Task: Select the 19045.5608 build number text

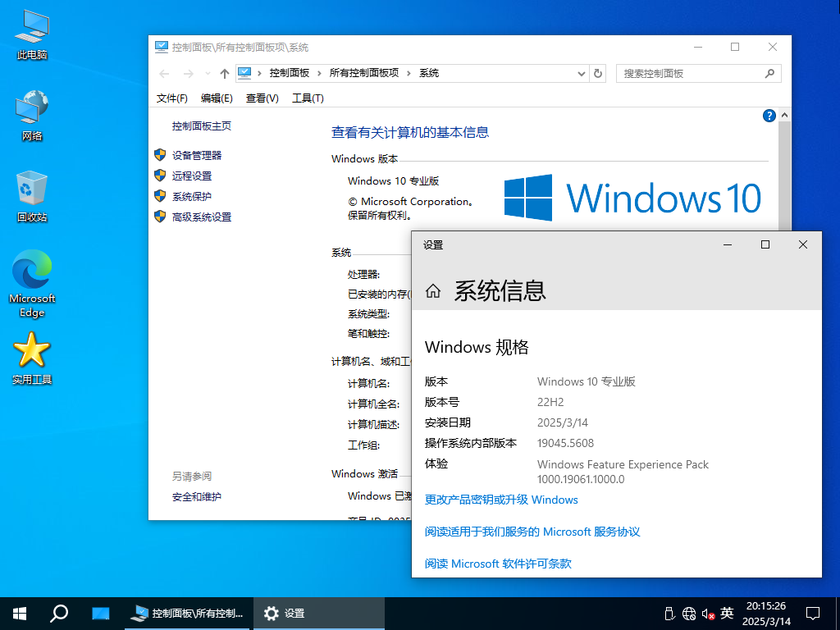Action: point(565,443)
